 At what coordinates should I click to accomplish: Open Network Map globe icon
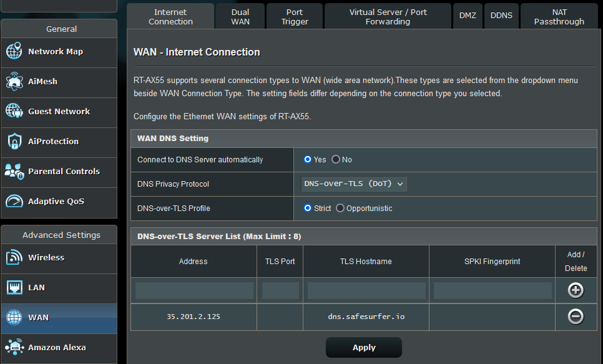point(14,51)
